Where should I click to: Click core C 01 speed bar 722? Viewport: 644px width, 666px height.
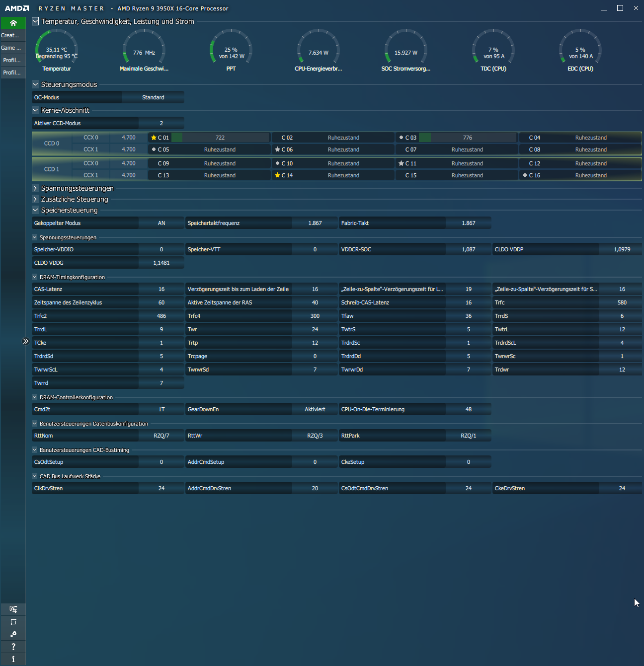click(x=220, y=138)
